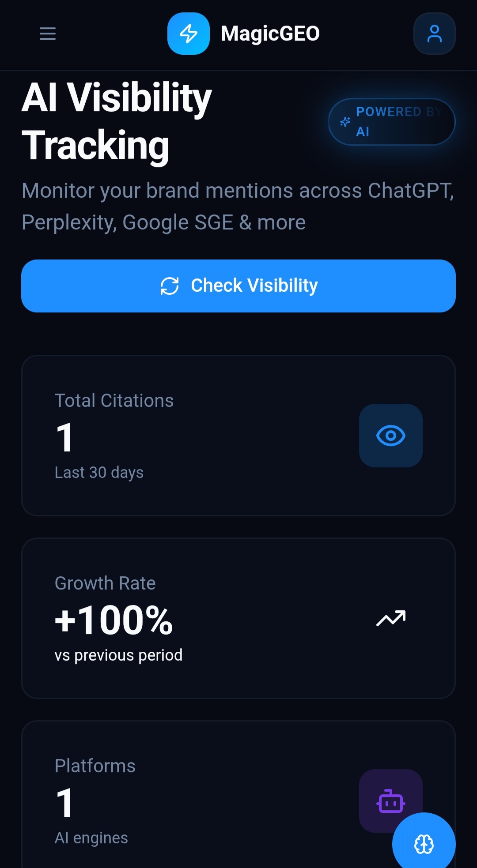Select the Platforms card title
477x868 pixels.
[95, 766]
